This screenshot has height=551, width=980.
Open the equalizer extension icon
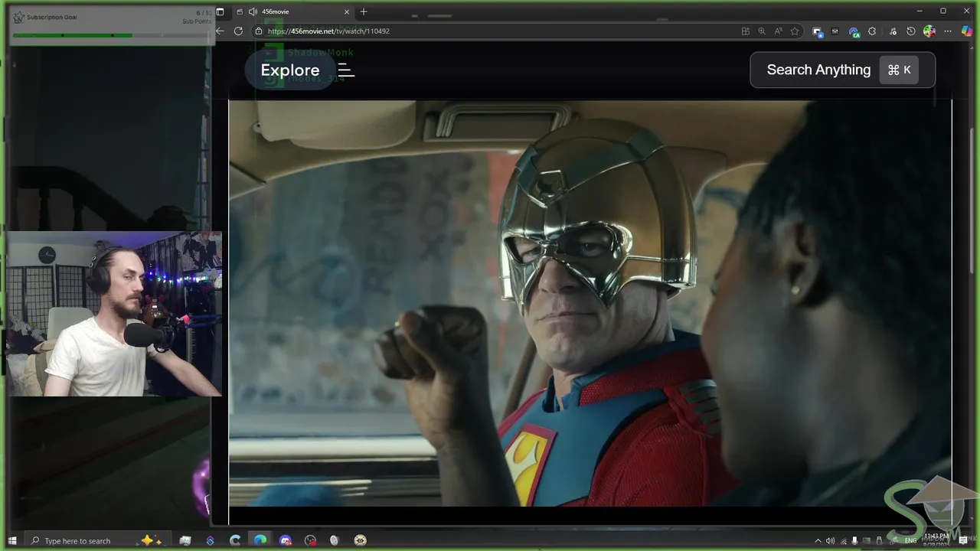tap(835, 31)
